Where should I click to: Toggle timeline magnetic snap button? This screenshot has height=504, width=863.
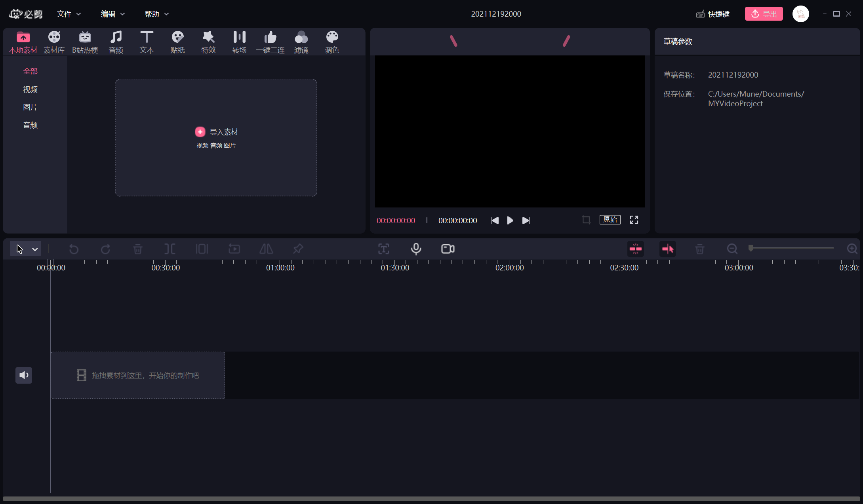click(x=635, y=249)
